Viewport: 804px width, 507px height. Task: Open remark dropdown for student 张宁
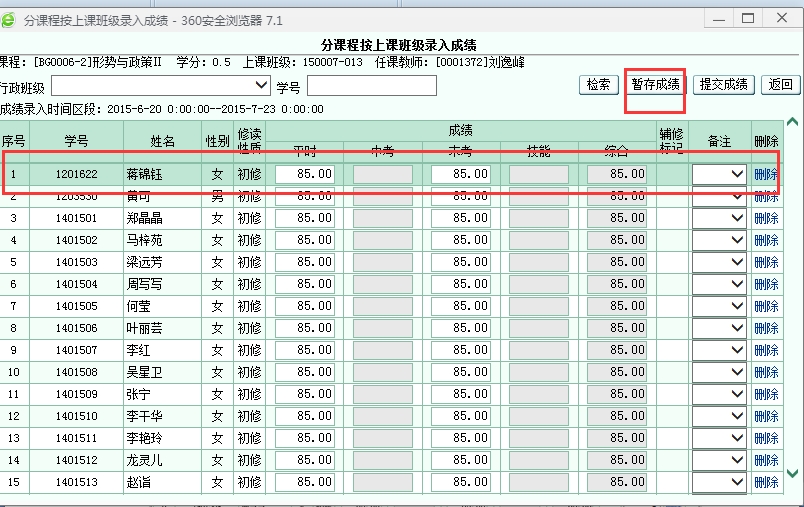pos(720,394)
